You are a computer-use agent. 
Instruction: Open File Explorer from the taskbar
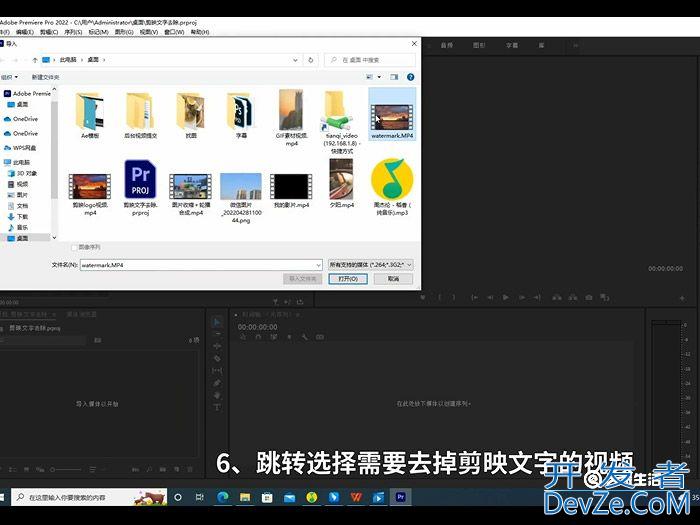point(245,497)
